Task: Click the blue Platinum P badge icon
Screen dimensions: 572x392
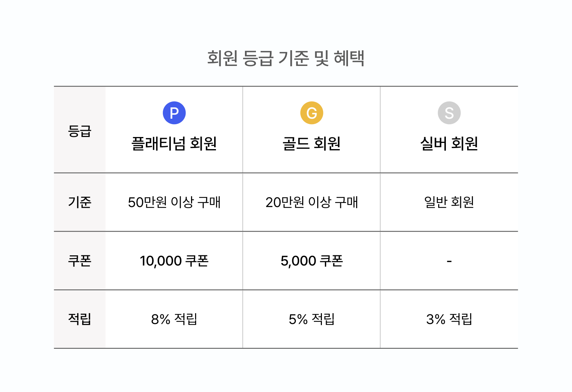Action: pyautogui.click(x=174, y=113)
